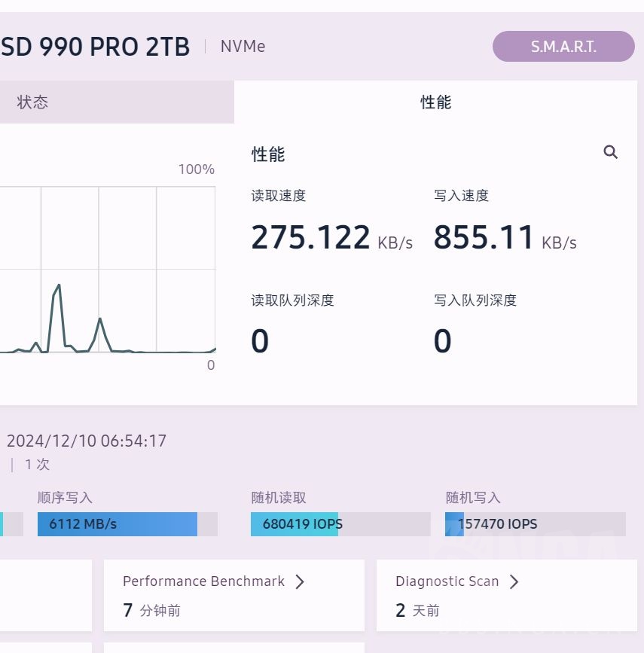Screen dimensions: 644x653
Task: Click the Performance Benchmark chevron arrow
Action: (x=299, y=581)
